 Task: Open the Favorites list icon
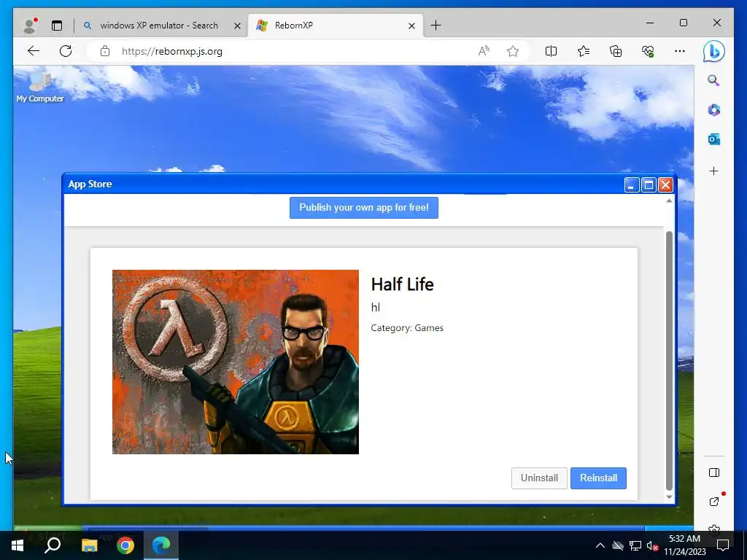point(583,51)
